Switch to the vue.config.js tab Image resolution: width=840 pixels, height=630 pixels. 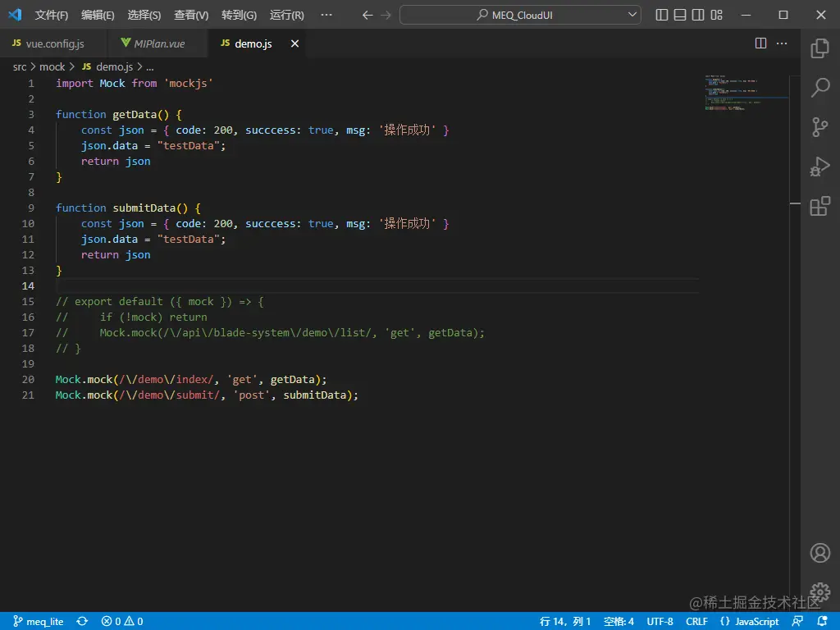pos(53,44)
